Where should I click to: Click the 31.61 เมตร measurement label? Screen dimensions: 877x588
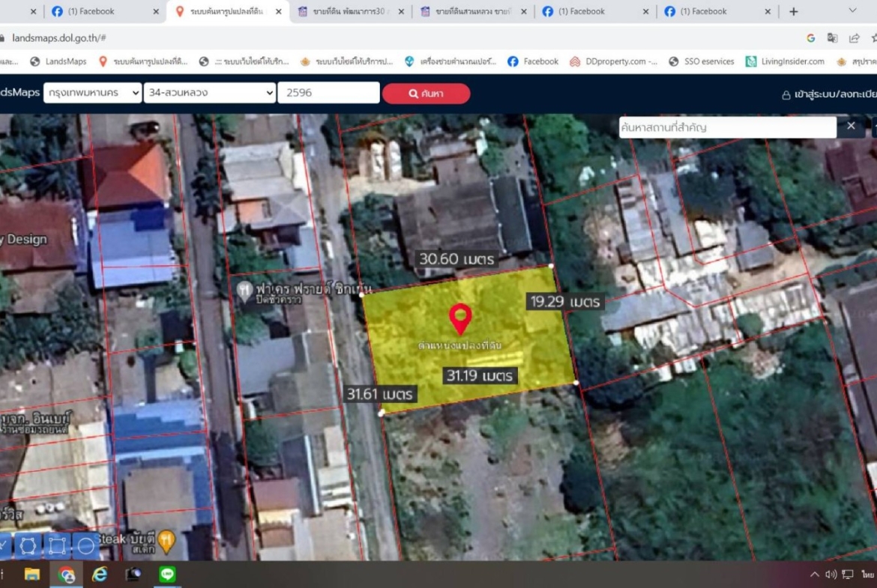379,394
